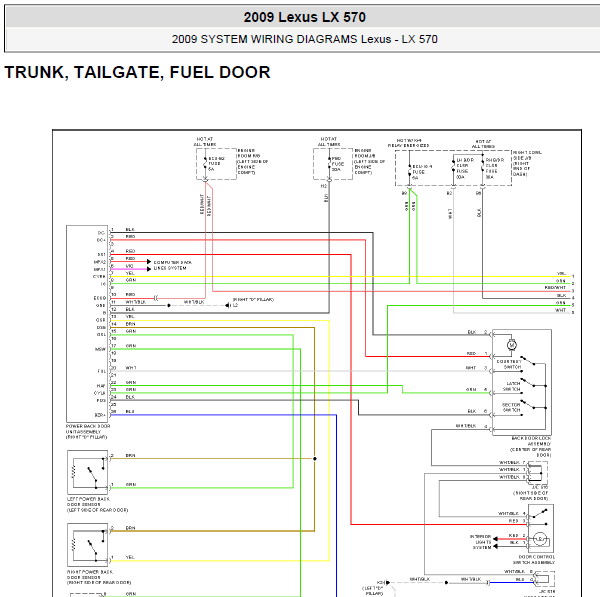This screenshot has height=597, width=600.
Task: Click the "BZR+" pin label on unit assembly
Action: coord(100,415)
